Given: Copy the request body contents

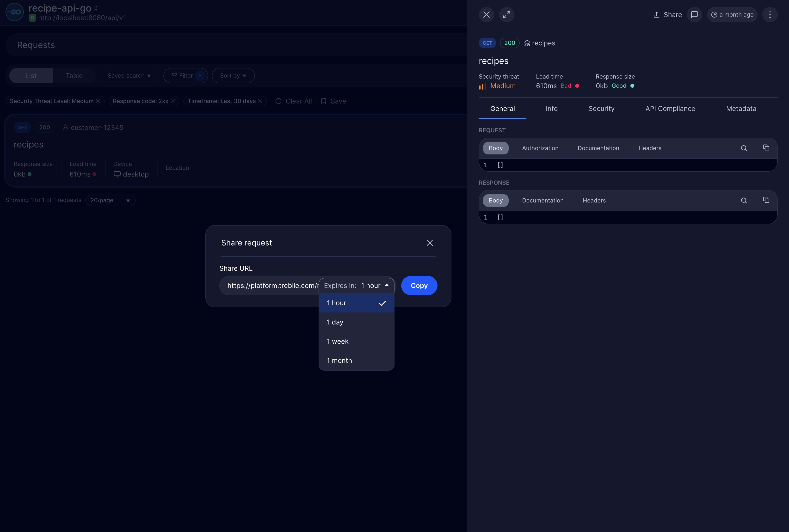Looking at the screenshot, I should 766,147.
